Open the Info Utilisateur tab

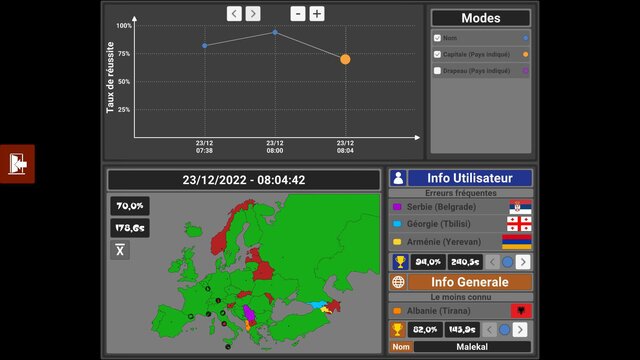pyautogui.click(x=470, y=178)
